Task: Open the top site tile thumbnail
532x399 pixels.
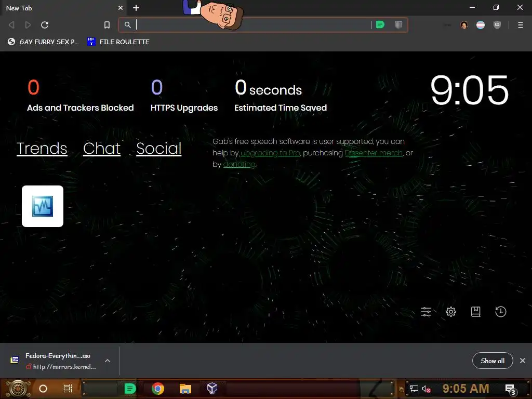Action: coord(43,206)
